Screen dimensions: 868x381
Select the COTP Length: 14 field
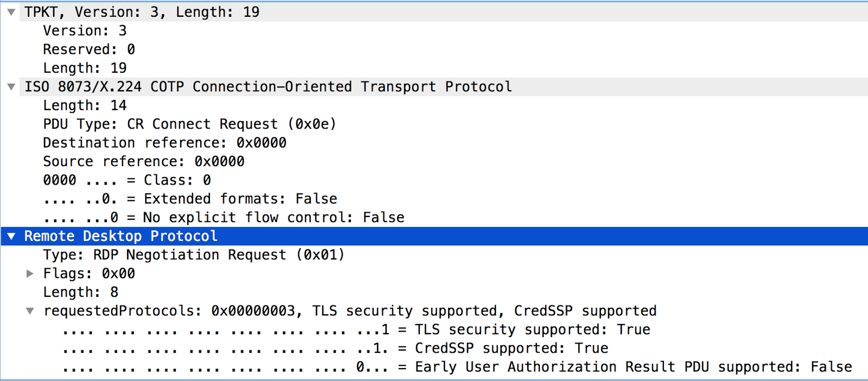pos(85,106)
